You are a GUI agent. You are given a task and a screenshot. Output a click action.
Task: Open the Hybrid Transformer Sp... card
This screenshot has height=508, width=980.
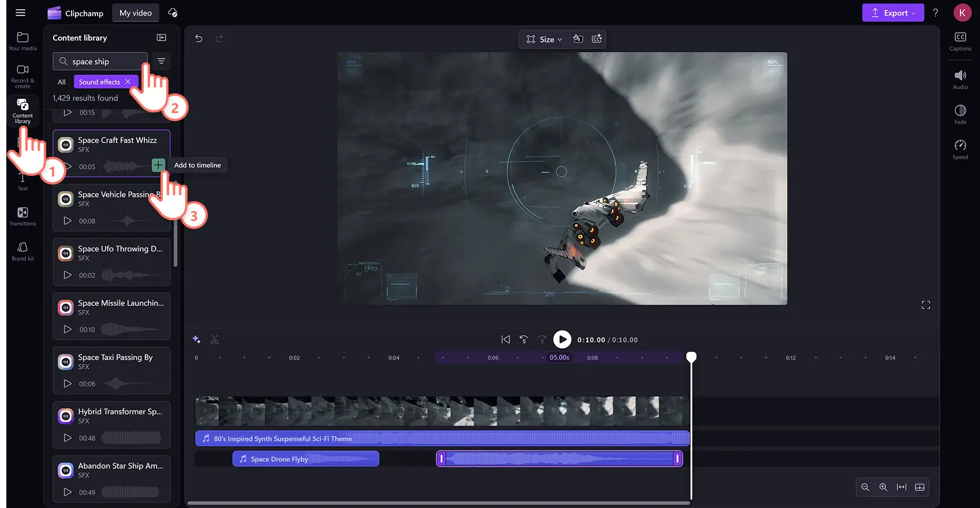(111, 424)
